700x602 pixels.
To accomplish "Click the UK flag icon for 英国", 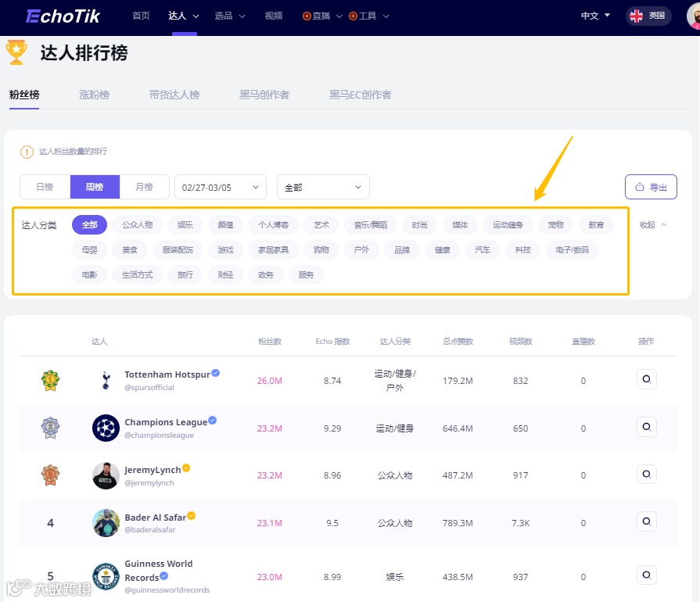I will pos(636,16).
